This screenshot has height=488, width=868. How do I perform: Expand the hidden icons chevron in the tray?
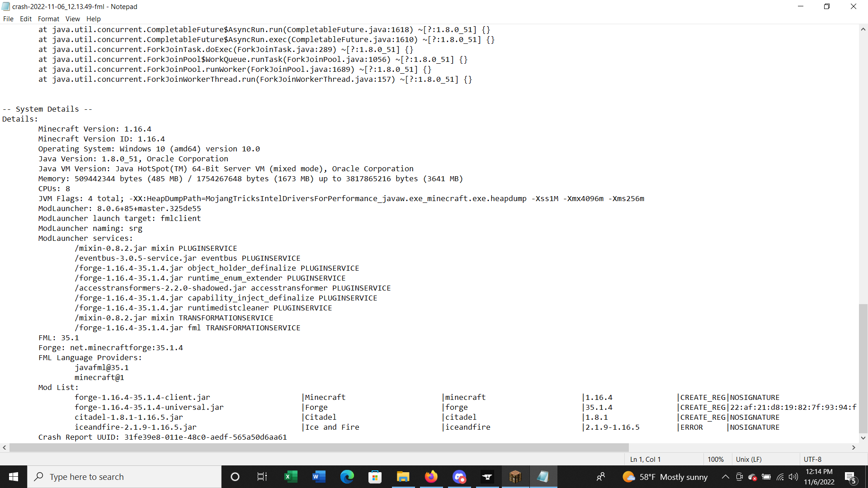[x=725, y=477]
